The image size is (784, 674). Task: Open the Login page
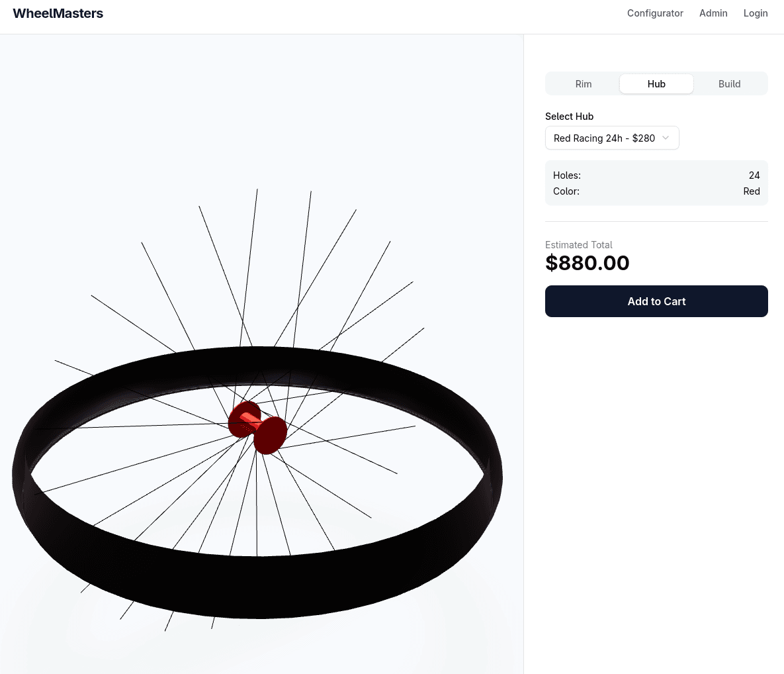click(x=755, y=13)
